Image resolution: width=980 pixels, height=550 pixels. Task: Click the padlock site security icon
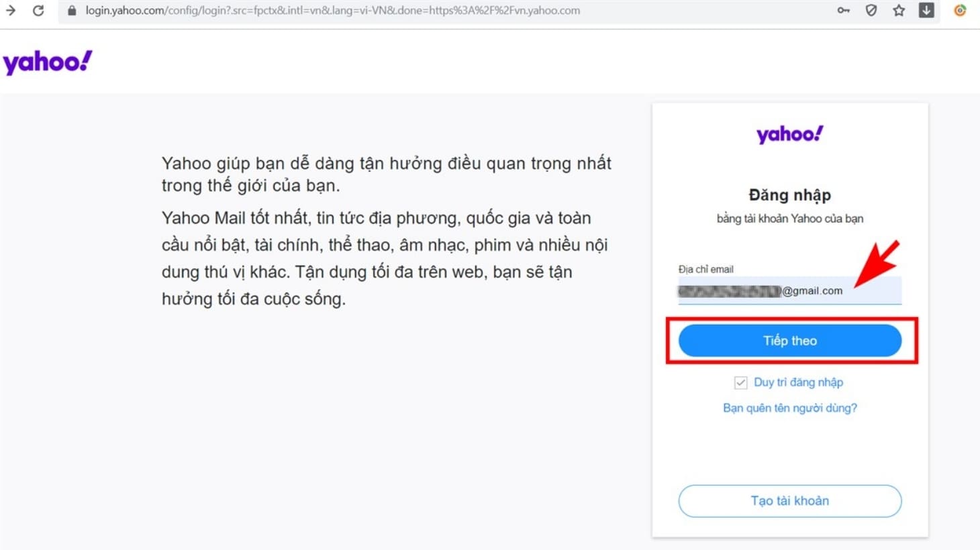(x=72, y=10)
